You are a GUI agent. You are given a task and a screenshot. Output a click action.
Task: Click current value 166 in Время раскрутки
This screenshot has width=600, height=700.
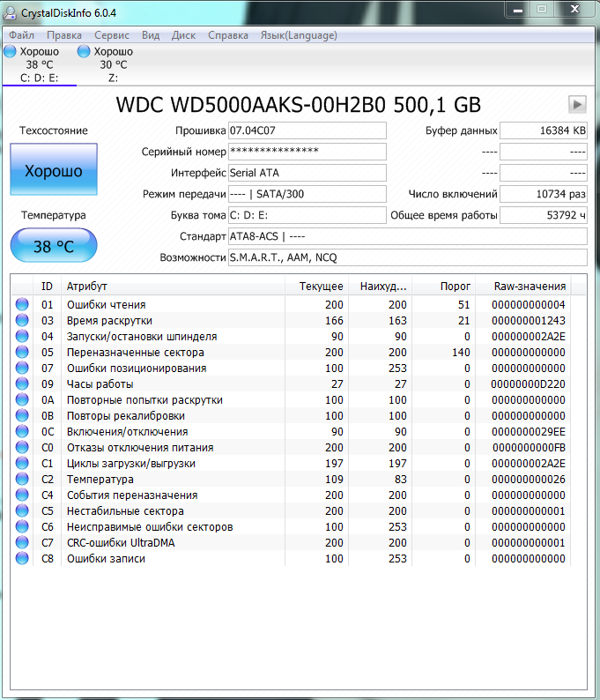334,321
